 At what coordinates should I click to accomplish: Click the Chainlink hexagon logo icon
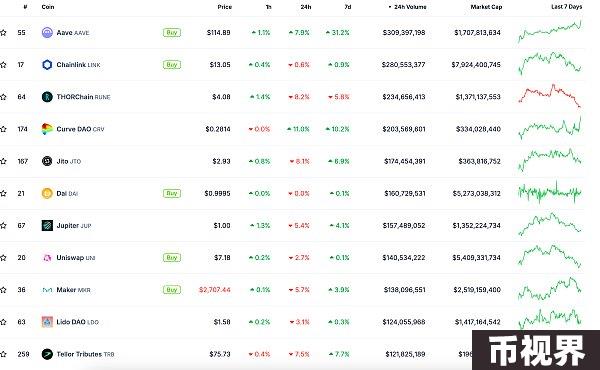pyautogui.click(x=47, y=65)
